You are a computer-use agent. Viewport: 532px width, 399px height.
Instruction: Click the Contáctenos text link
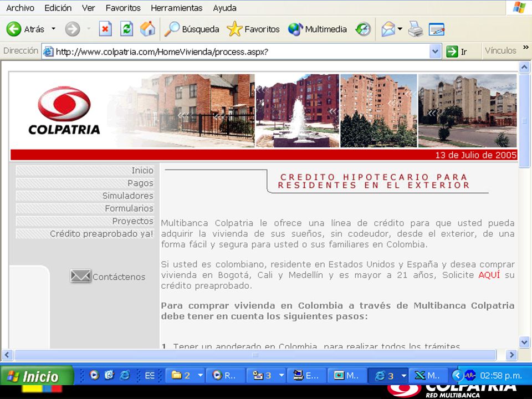coord(119,277)
